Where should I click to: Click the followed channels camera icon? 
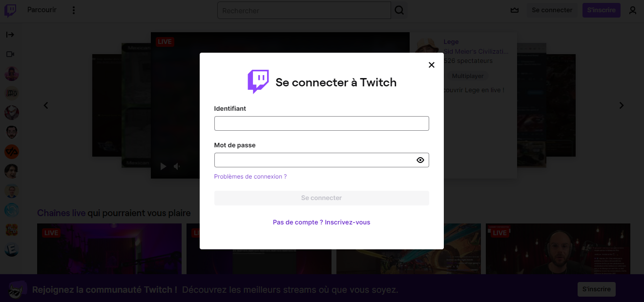coord(10,54)
